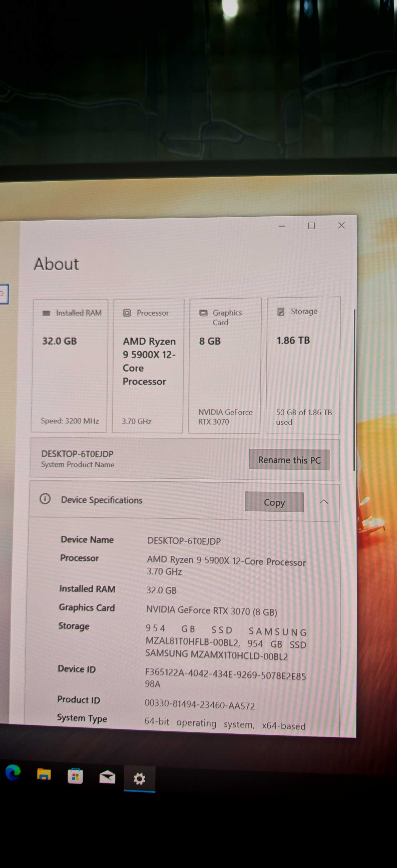This screenshot has width=397, height=868.
Task: Click NVIDIA GeForce RTX 3070 in graphics card
Action: (225, 417)
